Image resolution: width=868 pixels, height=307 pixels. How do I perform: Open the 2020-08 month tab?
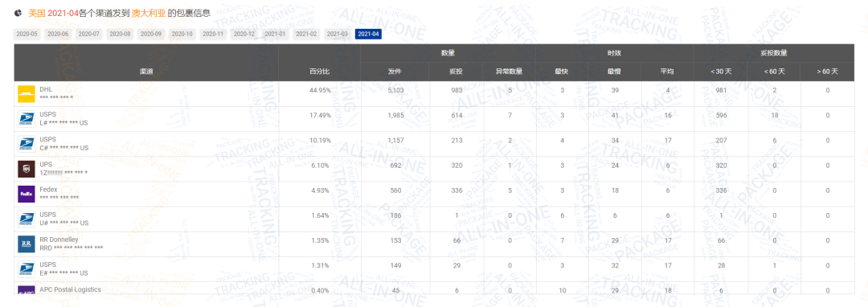tap(120, 35)
